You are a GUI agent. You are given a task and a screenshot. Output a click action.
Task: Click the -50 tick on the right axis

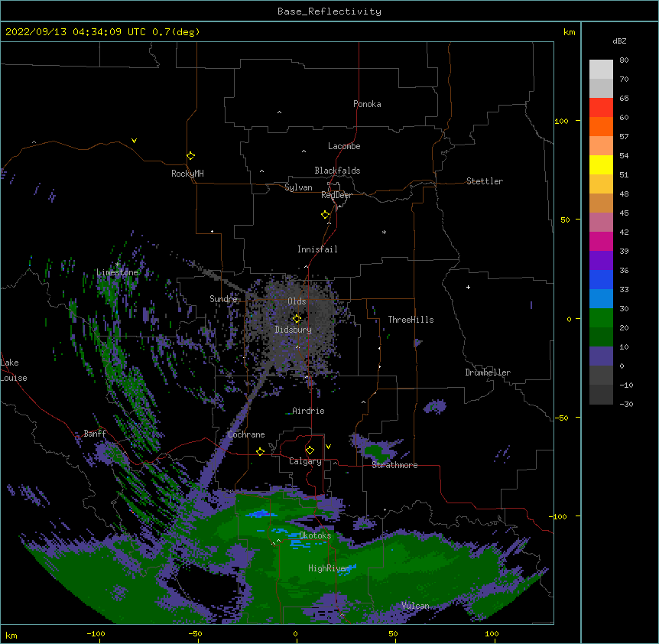pos(561,418)
